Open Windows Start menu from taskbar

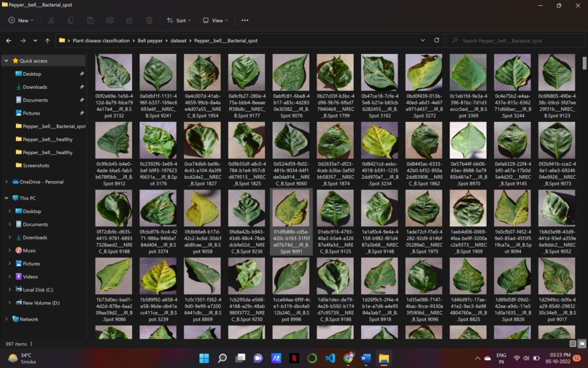pyautogui.click(x=204, y=359)
